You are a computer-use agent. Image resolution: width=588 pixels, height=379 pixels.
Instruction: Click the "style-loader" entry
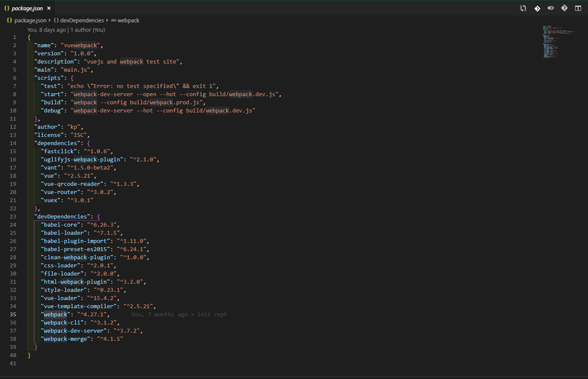coord(64,290)
